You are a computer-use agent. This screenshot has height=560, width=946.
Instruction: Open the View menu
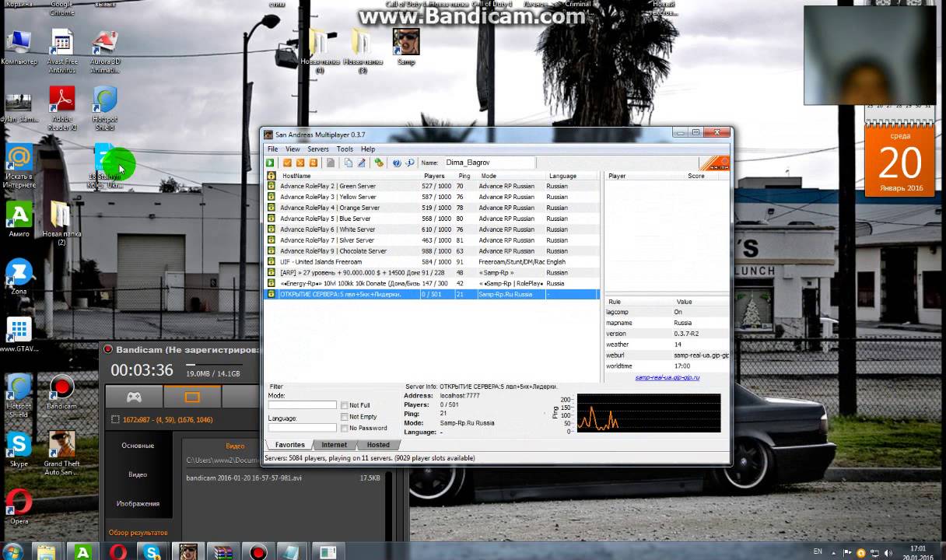(x=293, y=149)
